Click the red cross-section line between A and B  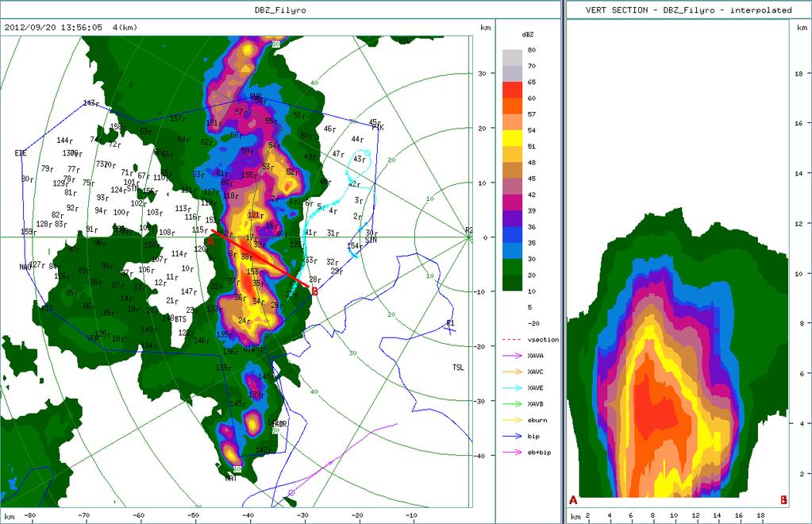click(261, 258)
